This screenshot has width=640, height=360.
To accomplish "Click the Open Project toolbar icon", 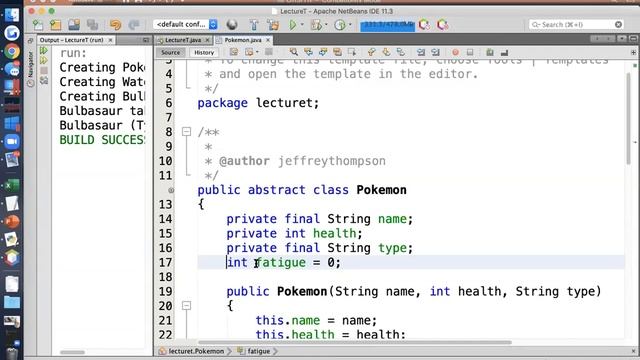I will [x=74, y=25].
